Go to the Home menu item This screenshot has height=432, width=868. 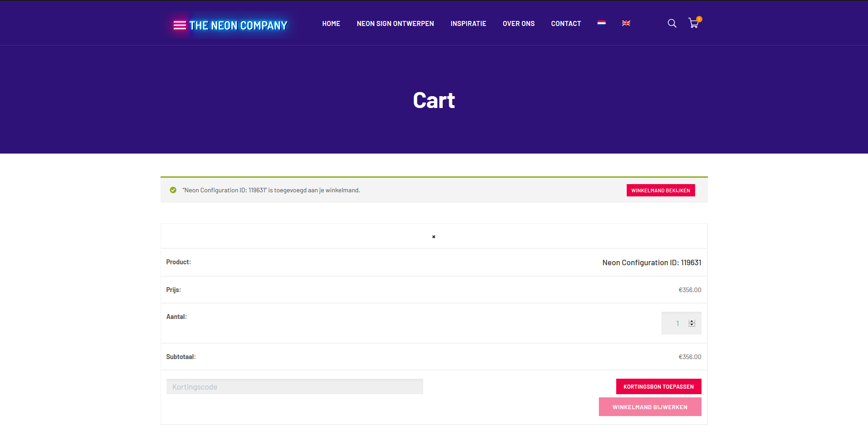[x=331, y=24]
